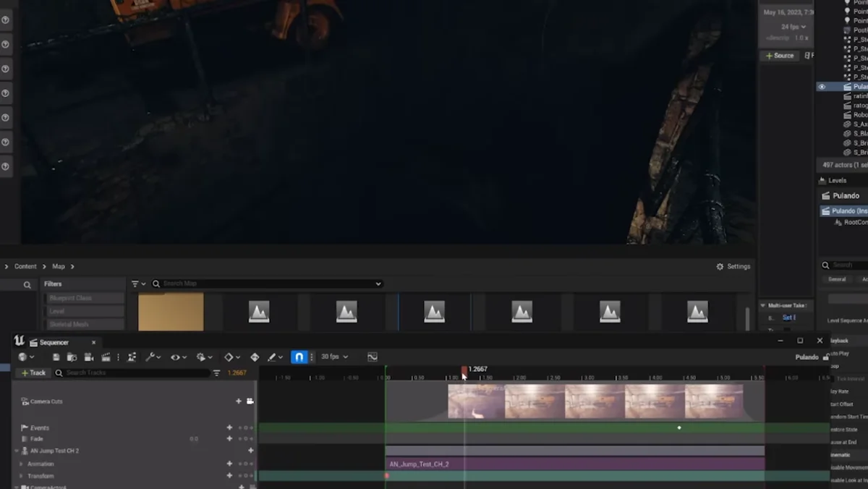The width and height of the screenshot is (868, 489).
Task: Select the Events track
Action: 40,428
